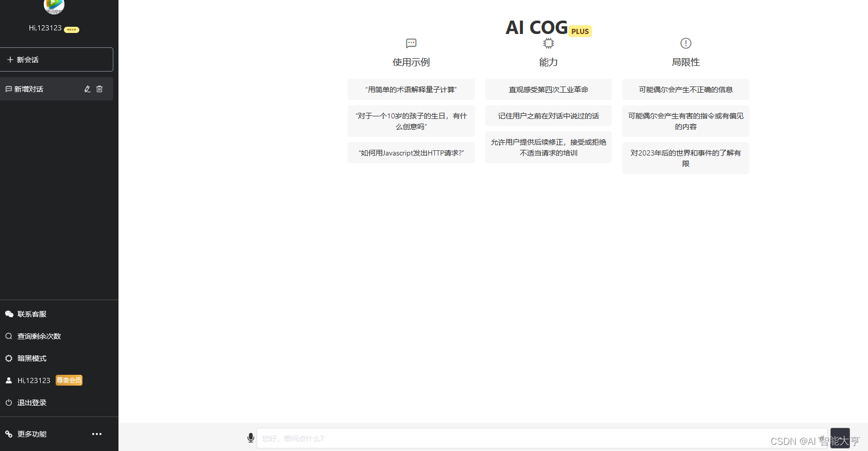Click the 有害的指令或有偏见的内容 card

coord(686,121)
